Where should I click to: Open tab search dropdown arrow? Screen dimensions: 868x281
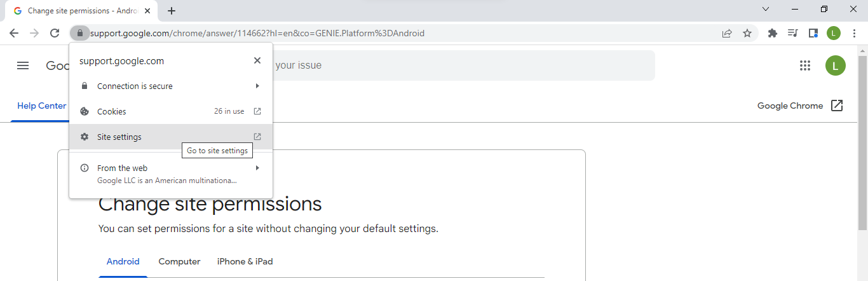tap(766, 10)
